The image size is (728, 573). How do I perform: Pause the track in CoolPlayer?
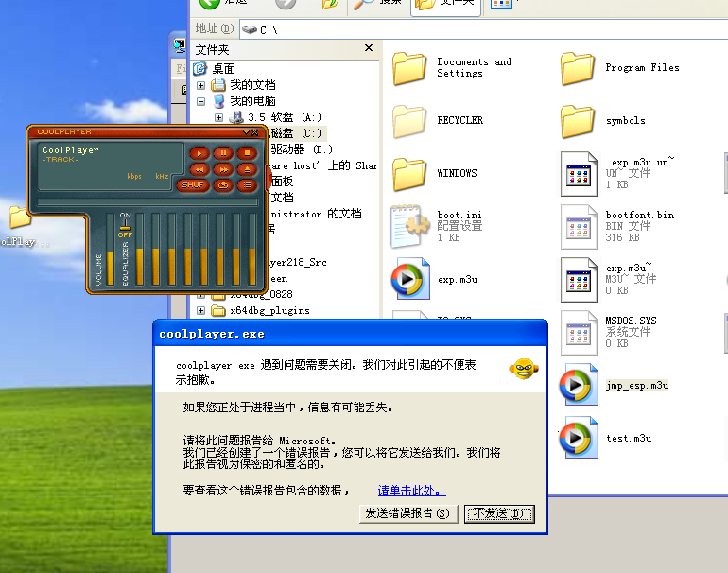(223, 153)
